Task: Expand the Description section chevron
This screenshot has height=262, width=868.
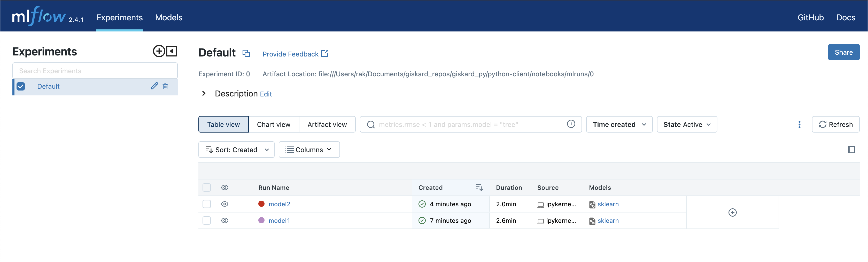Action: click(x=204, y=94)
